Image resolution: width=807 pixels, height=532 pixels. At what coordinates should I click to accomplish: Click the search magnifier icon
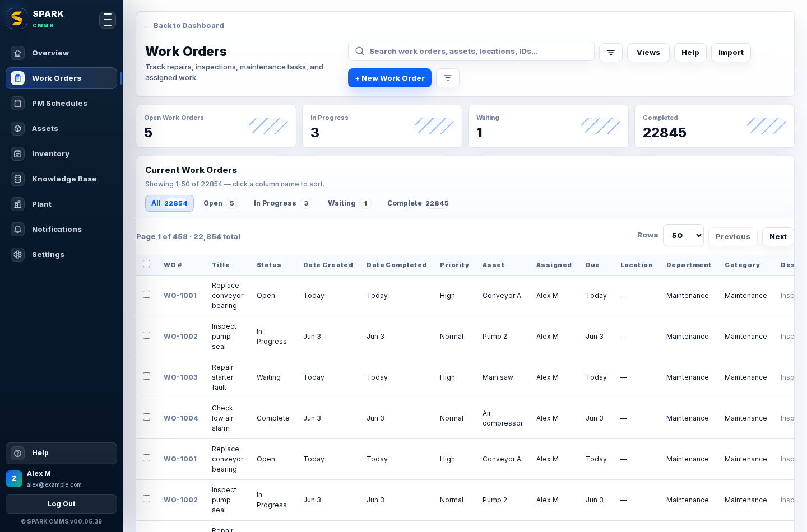360,51
